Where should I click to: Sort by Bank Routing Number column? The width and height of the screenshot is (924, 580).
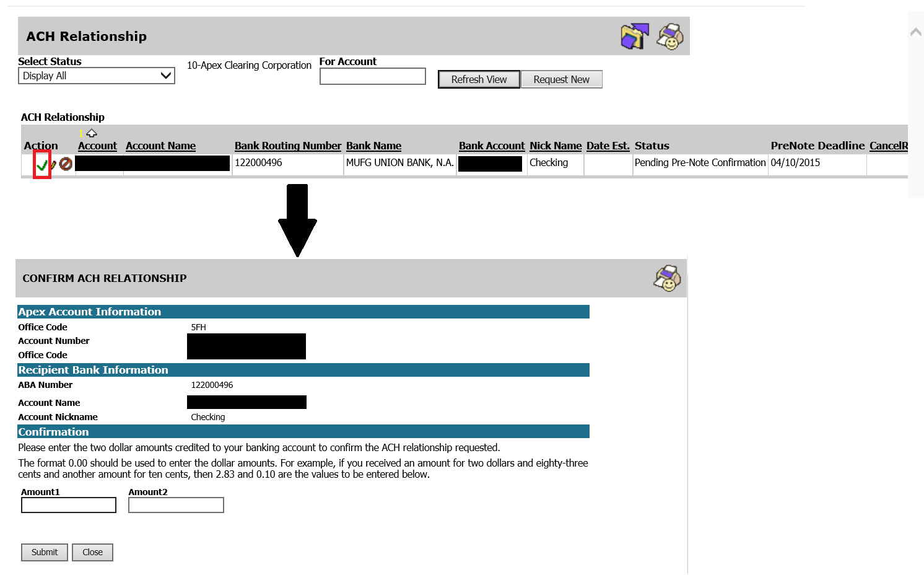[x=287, y=146]
